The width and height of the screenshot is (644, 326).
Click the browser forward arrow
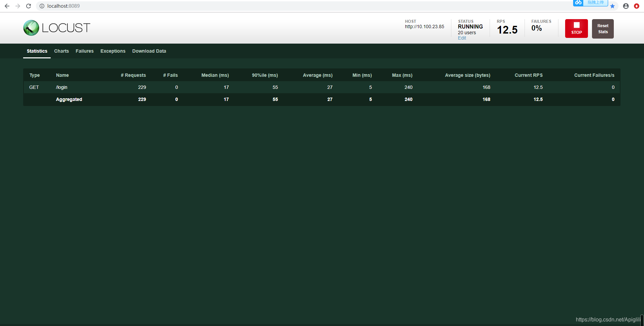click(x=18, y=6)
